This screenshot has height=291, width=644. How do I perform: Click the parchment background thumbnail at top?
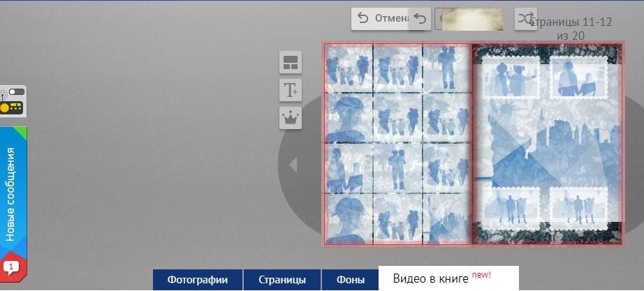click(x=472, y=19)
